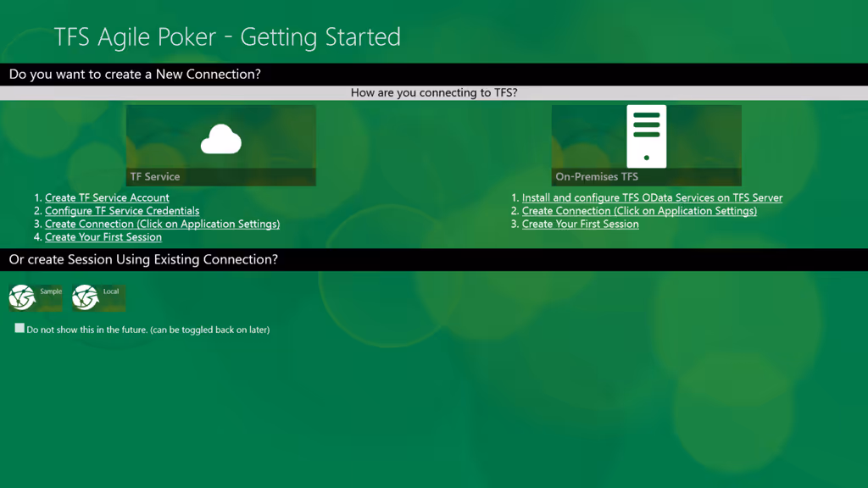The width and height of the screenshot is (868, 488).
Task: Follow TF Service 'Create Connection' link
Action: tap(162, 224)
